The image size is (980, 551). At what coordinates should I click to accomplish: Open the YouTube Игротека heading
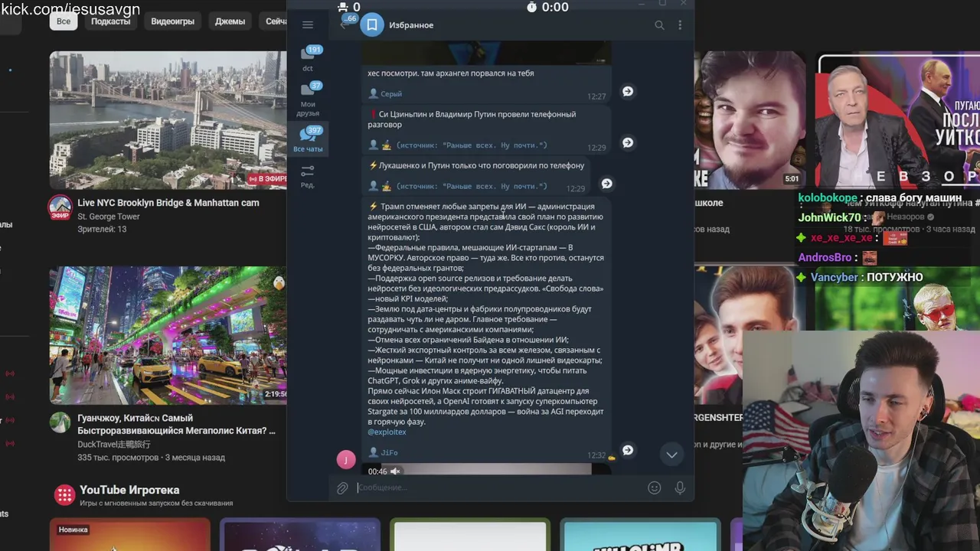129,490
